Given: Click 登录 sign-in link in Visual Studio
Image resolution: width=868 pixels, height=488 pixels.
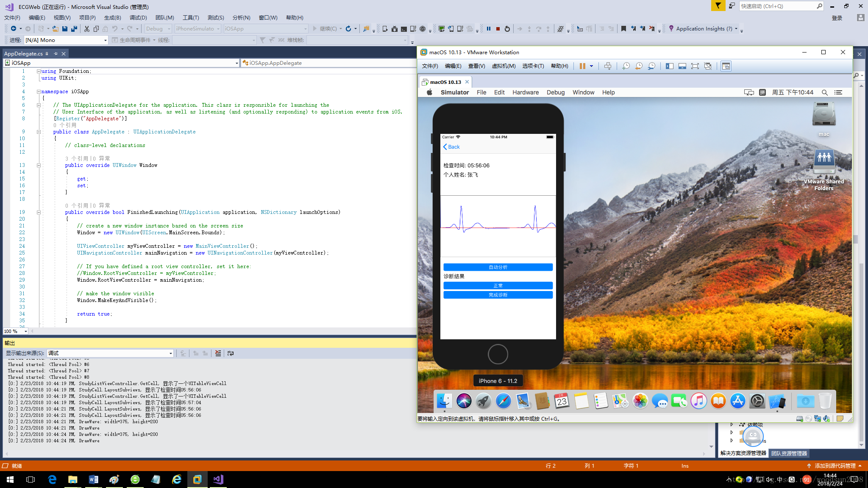Looking at the screenshot, I should pos(837,18).
